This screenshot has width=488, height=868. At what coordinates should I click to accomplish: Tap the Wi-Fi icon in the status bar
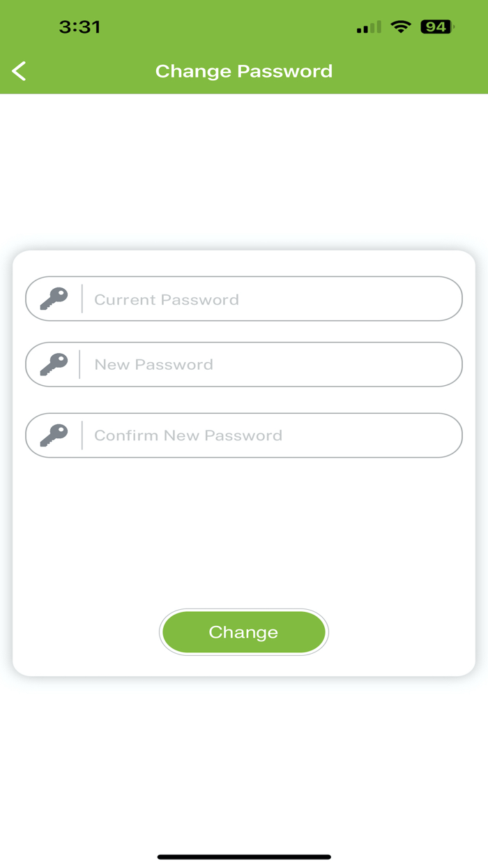point(401,27)
